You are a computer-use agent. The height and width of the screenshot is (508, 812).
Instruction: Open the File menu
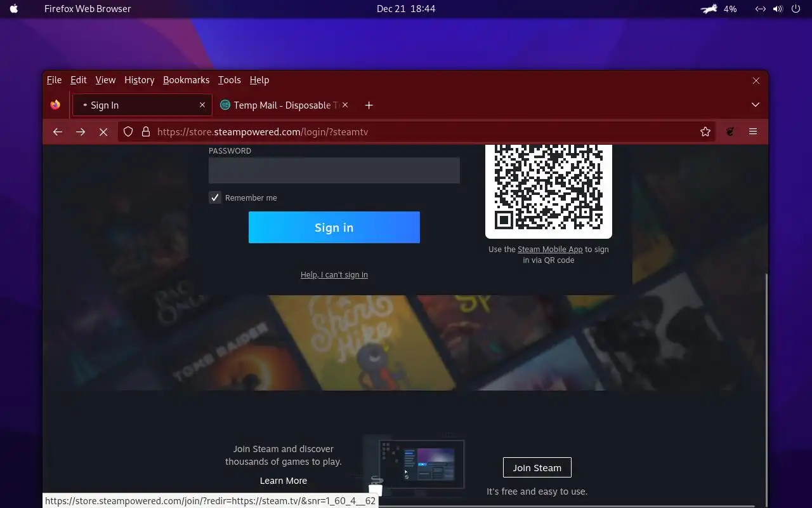pos(54,80)
